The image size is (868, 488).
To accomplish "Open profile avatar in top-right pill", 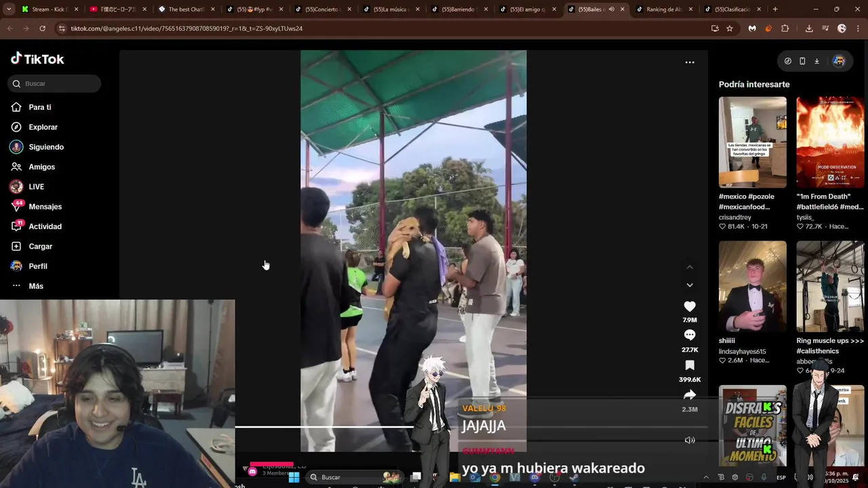I will [839, 61].
